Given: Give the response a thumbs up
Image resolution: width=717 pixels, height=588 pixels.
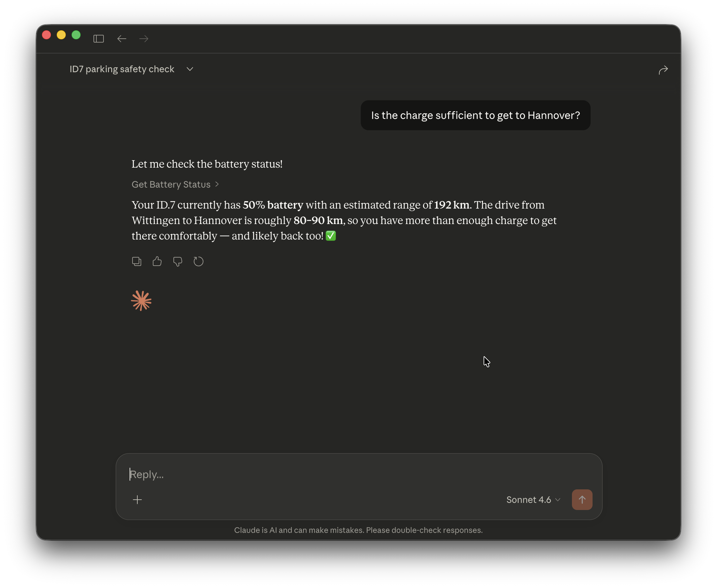Looking at the screenshot, I should pos(157,261).
